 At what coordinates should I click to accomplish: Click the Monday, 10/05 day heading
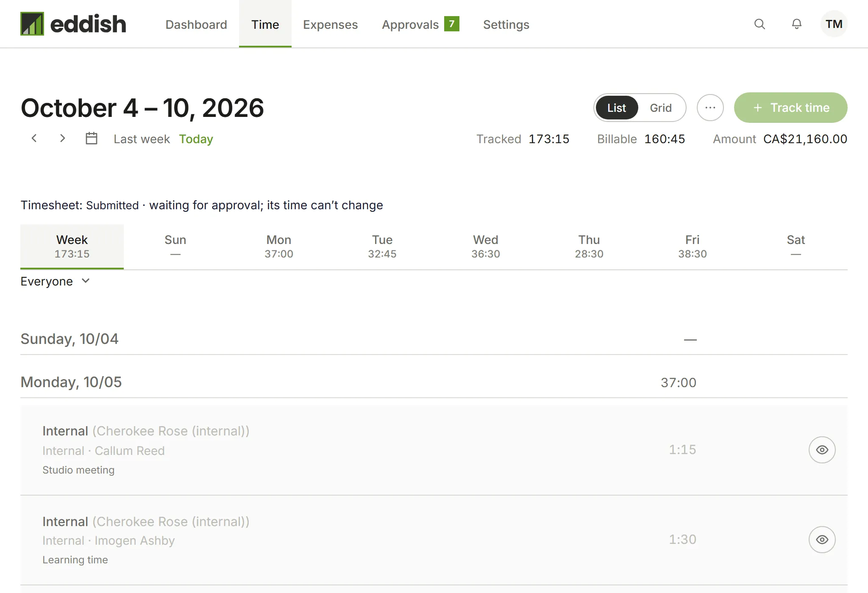(71, 382)
